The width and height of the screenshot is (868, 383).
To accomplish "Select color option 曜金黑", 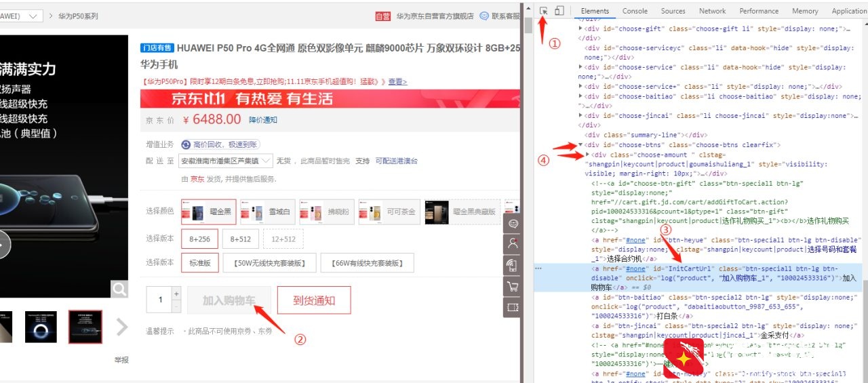I will (208, 211).
